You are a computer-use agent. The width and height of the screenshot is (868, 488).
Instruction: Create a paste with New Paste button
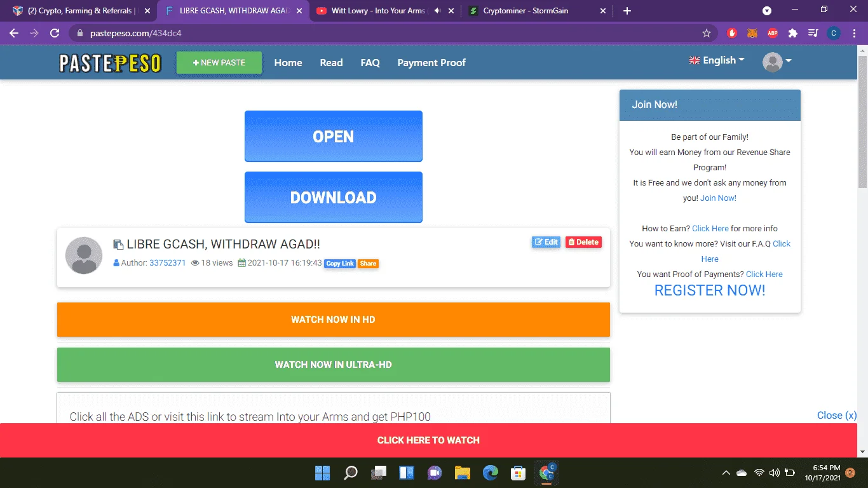click(219, 62)
